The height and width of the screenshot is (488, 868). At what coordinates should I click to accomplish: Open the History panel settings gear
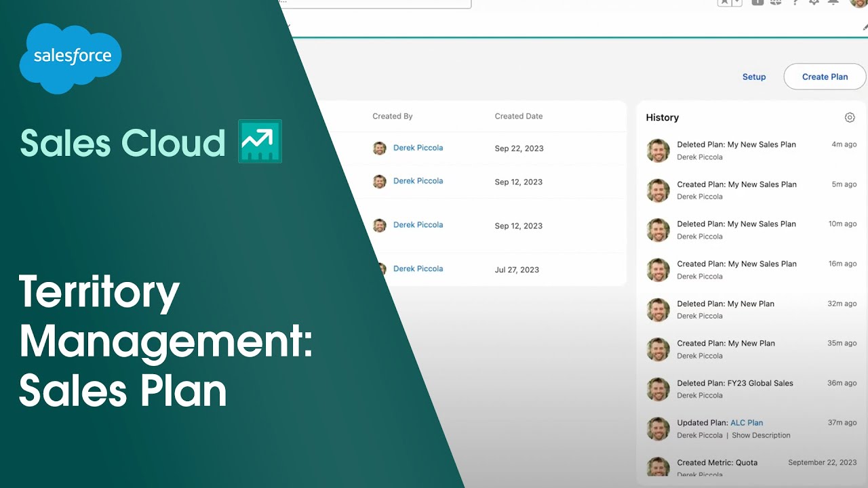[850, 117]
